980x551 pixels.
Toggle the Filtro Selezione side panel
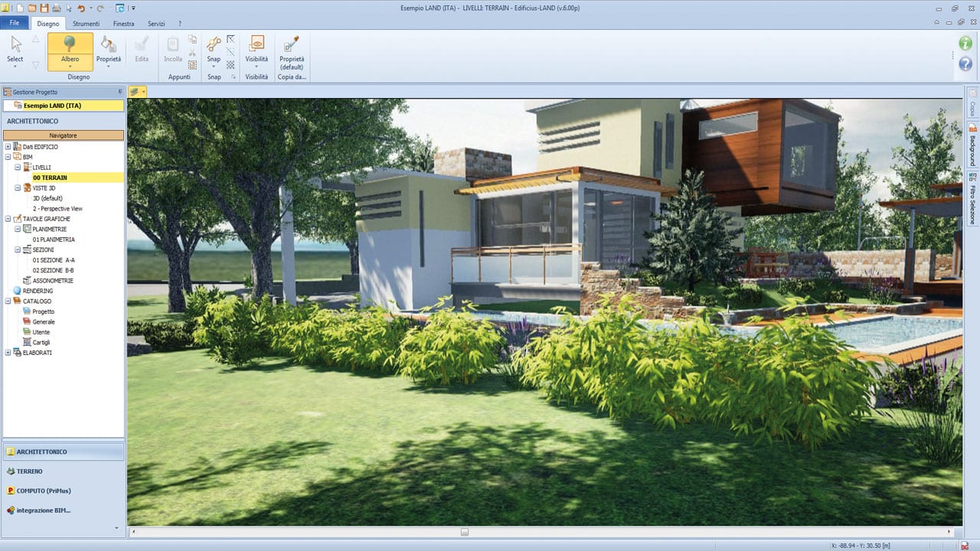(x=972, y=195)
